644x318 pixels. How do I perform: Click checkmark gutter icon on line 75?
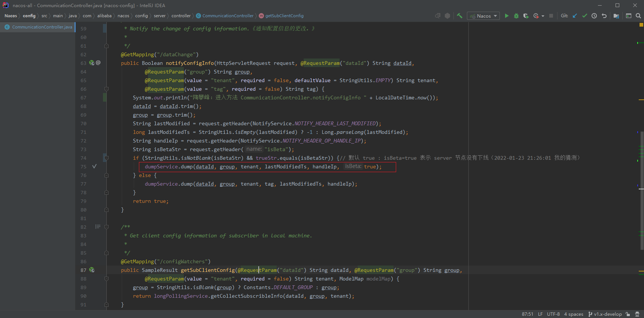(x=94, y=166)
